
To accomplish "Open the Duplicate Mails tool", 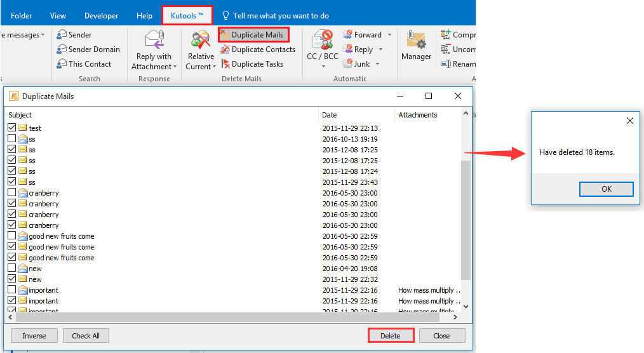I will coord(253,35).
